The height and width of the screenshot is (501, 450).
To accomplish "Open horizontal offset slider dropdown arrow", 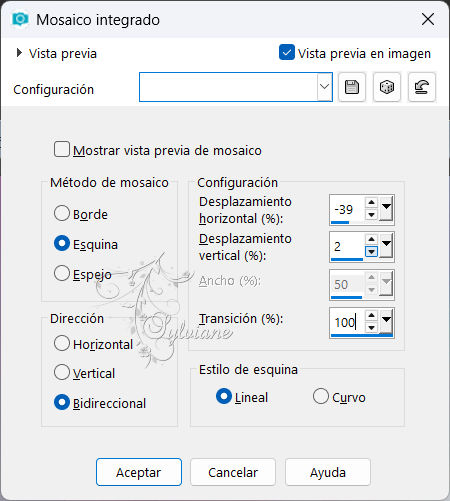I will pos(386,208).
